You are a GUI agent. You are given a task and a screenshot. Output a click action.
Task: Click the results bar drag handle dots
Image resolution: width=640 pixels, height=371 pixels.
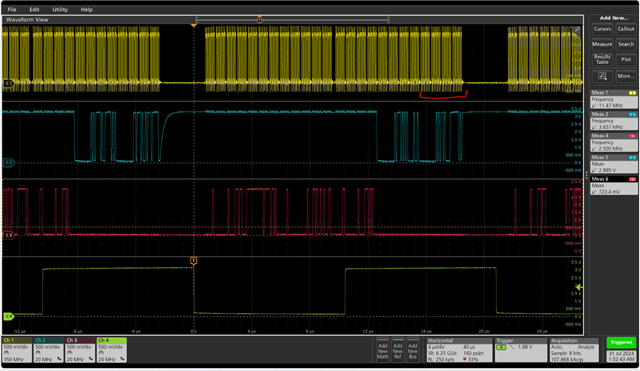pyautogui.click(x=587, y=176)
